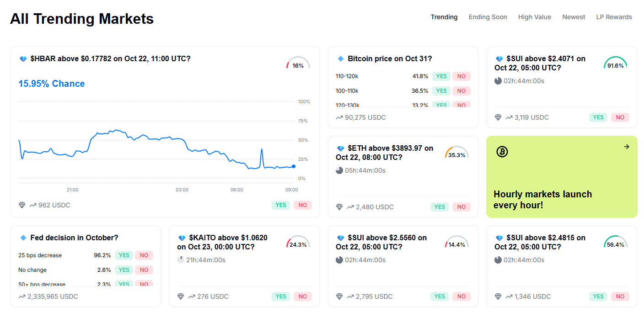This screenshot has width=644, height=312.
Task: Choose YES on the HBAR market card
Action: pyautogui.click(x=281, y=205)
